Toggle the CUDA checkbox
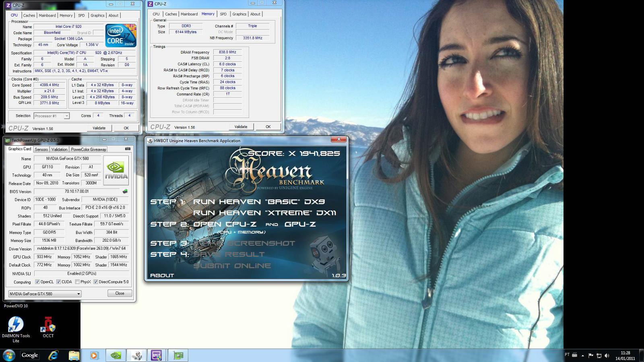644x362 pixels. coord(58,282)
